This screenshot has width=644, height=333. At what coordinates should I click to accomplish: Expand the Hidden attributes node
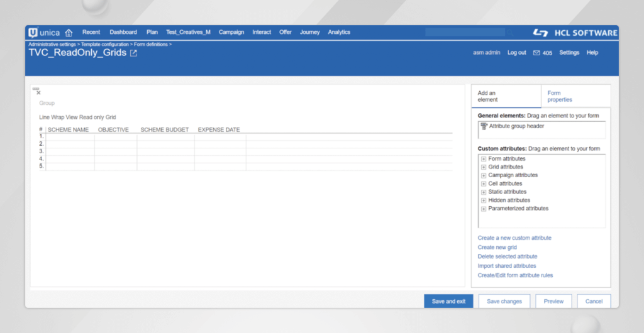pos(483,200)
